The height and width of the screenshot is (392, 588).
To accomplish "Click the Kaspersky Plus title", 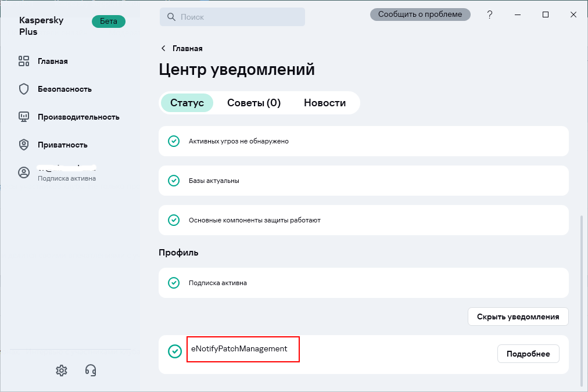I will [x=41, y=26].
